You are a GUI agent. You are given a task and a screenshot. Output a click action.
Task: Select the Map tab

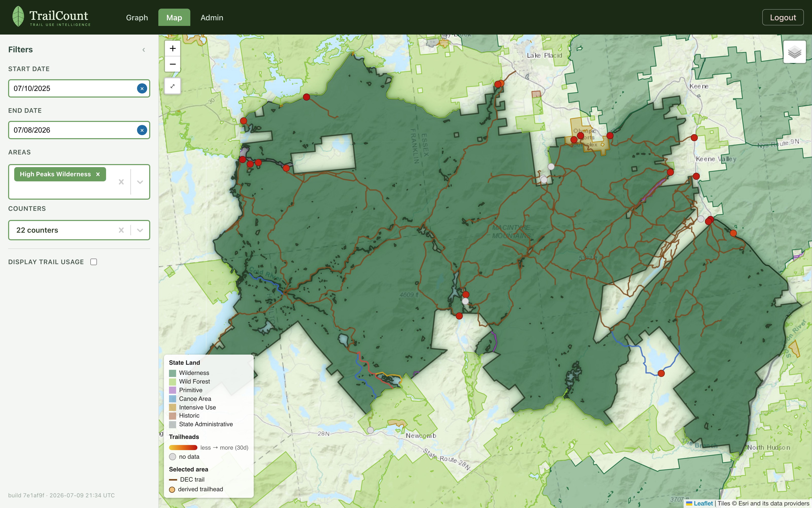point(174,18)
